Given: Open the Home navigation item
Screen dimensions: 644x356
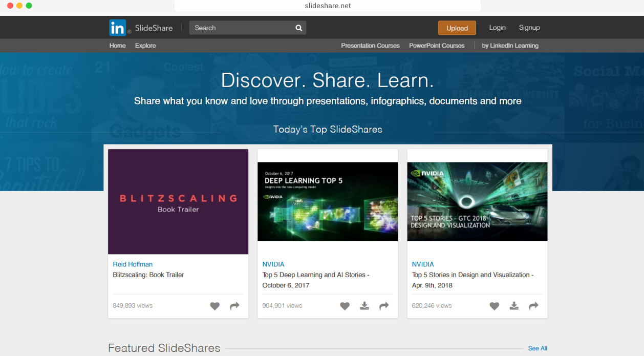Looking at the screenshot, I should 117,46.
